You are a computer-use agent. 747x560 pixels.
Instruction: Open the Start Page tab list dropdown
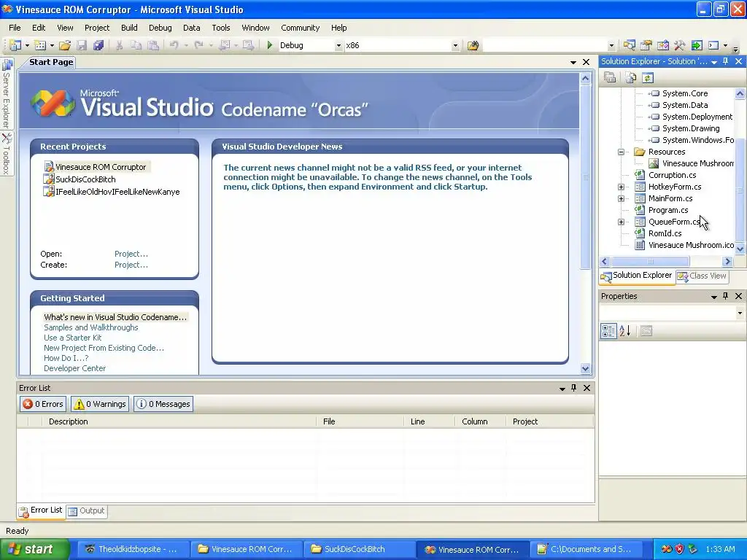point(573,63)
